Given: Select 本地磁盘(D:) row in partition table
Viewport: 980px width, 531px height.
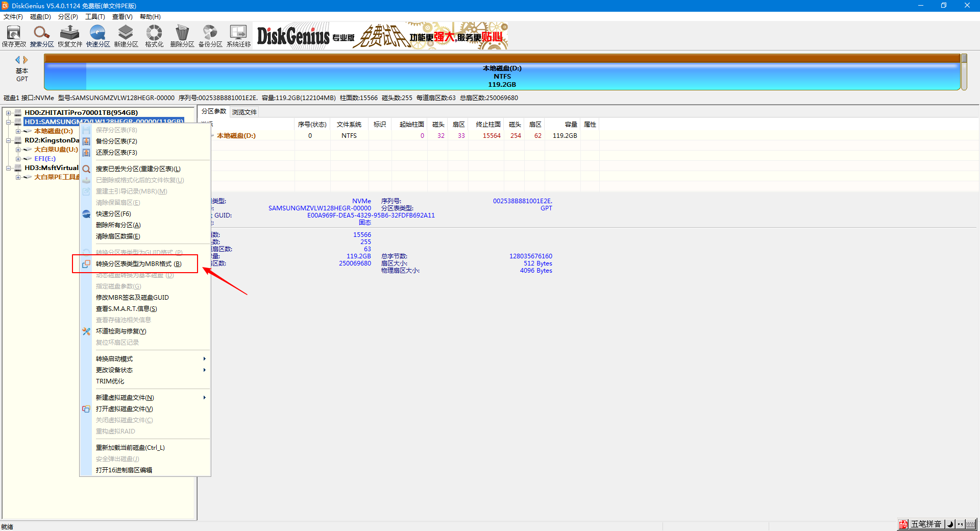Looking at the screenshot, I should click(x=398, y=136).
